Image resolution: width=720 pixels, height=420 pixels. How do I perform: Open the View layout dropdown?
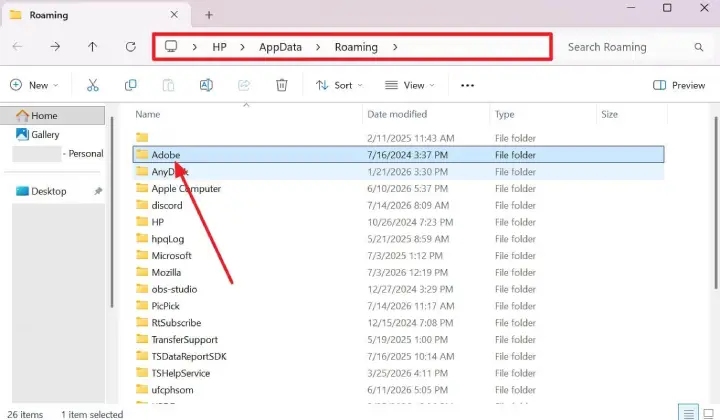pyautogui.click(x=410, y=85)
